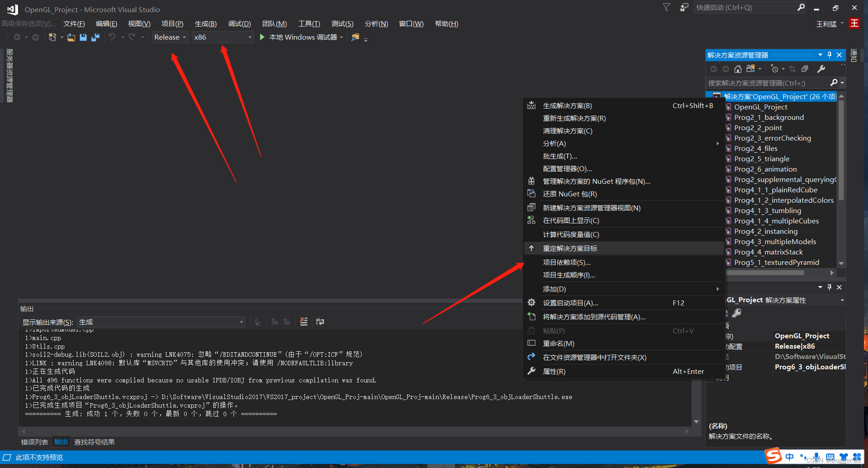
Task: Click the Open File folder icon
Action: click(71, 37)
